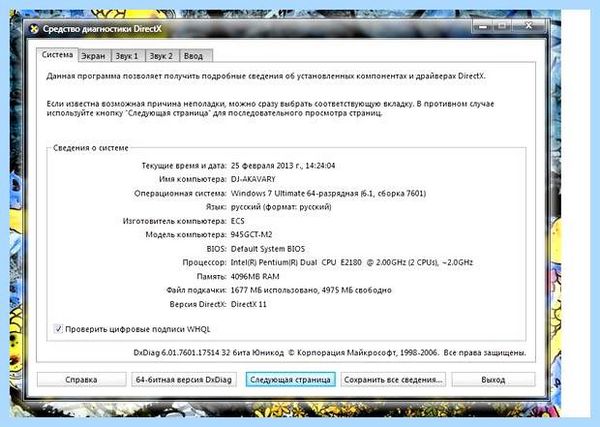This screenshot has height=427, width=600.
Task: Click the date value 25 февраля 2013
Action: coord(283,166)
